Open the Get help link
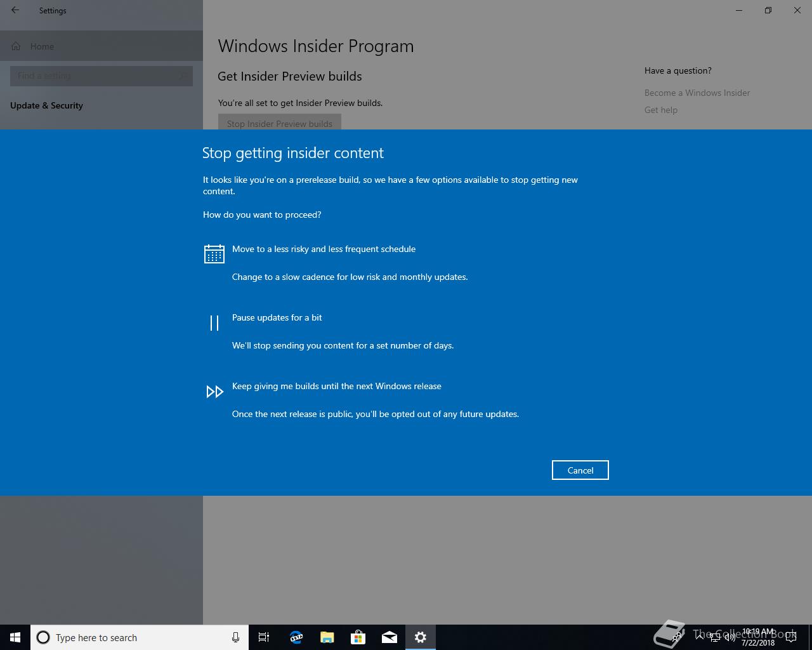This screenshot has width=812, height=650. tap(661, 110)
